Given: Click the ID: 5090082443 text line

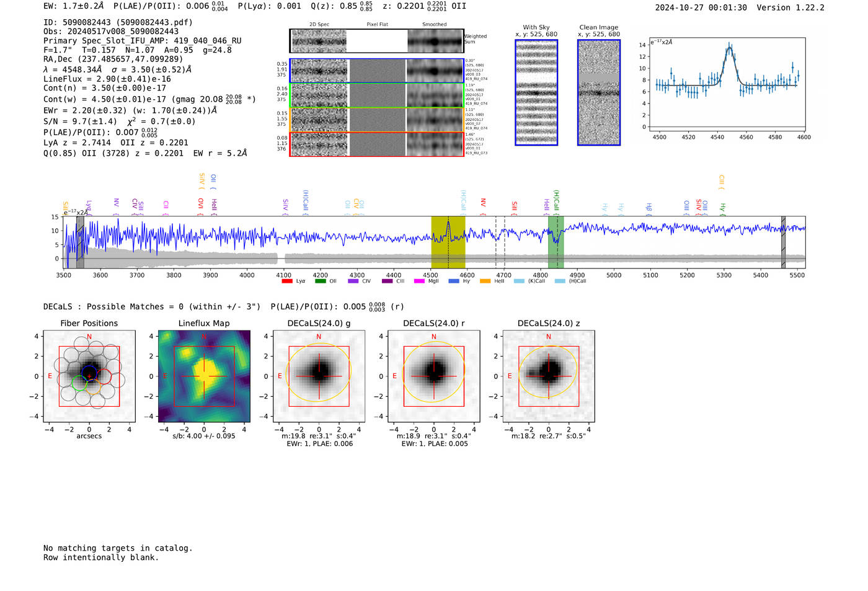Looking at the screenshot, I should pos(118,22).
